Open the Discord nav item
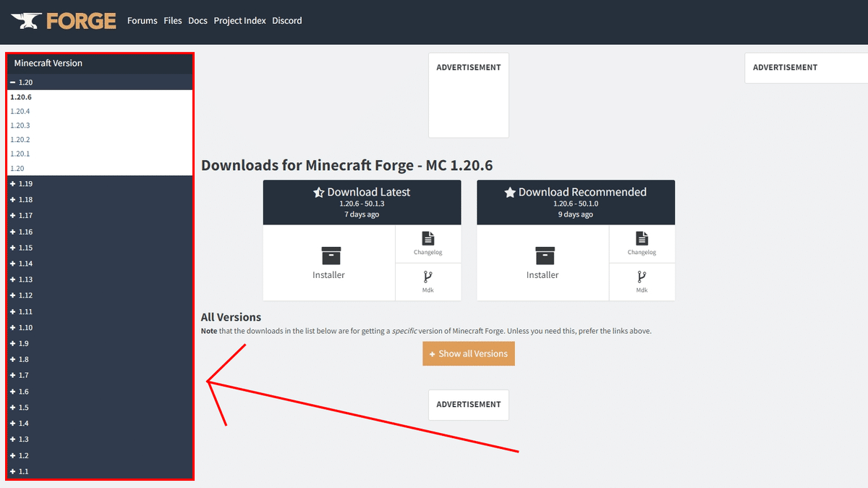 [x=287, y=21]
